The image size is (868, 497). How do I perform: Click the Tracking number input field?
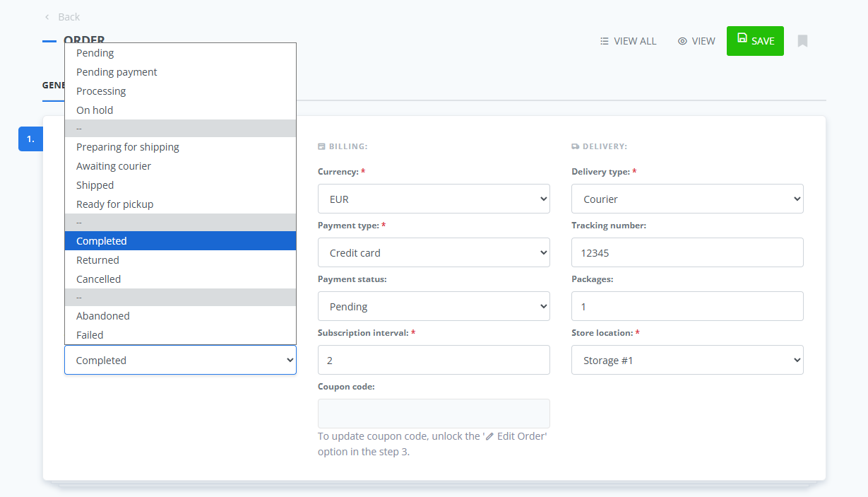tap(686, 252)
